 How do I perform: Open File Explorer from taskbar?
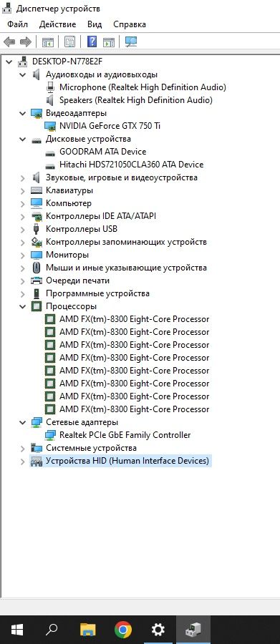tap(87, 630)
